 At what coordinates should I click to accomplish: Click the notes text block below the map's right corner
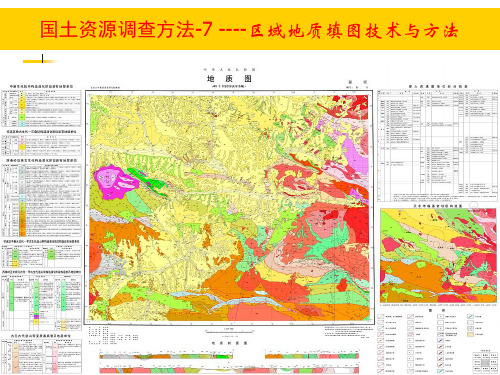tap(348, 332)
